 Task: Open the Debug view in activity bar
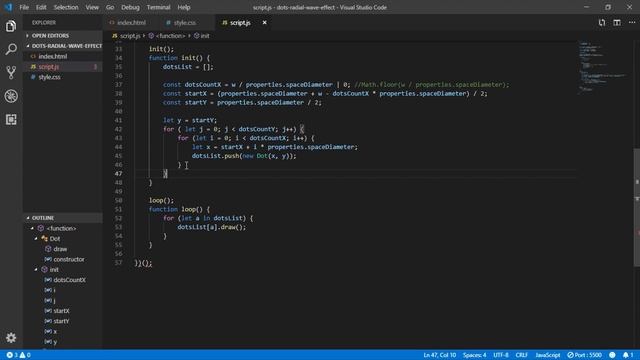pos(11,96)
